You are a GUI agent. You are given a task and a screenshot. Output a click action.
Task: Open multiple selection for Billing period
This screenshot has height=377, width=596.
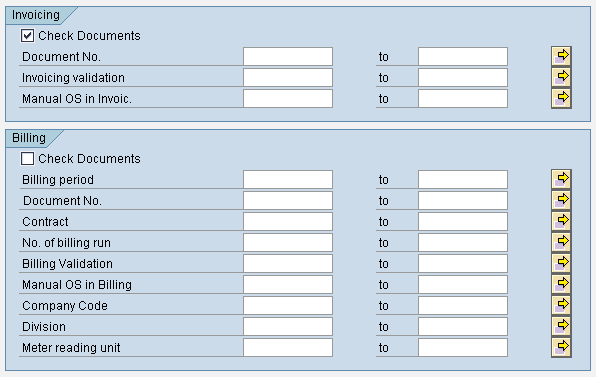[x=561, y=179]
